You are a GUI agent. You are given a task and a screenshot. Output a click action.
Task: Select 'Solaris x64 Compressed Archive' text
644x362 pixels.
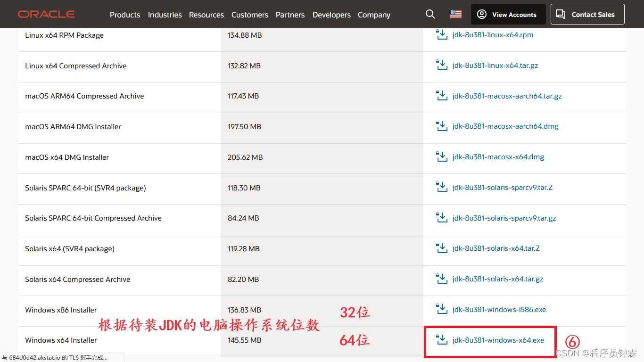78,280
